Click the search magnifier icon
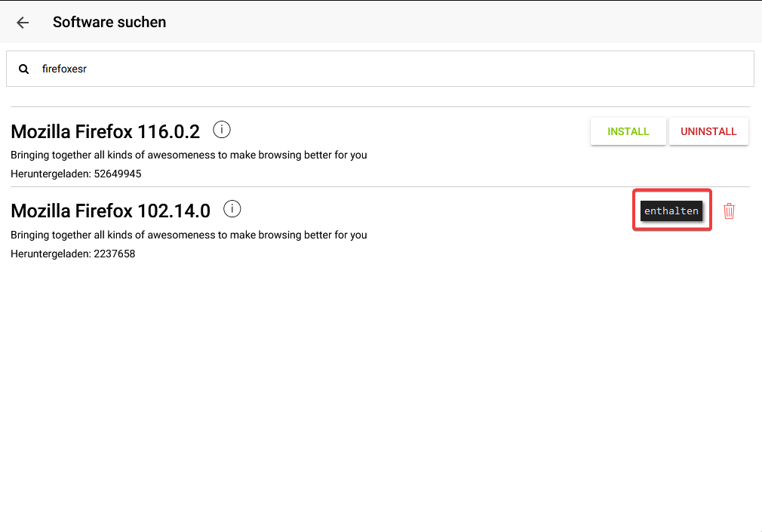 pyautogui.click(x=24, y=69)
